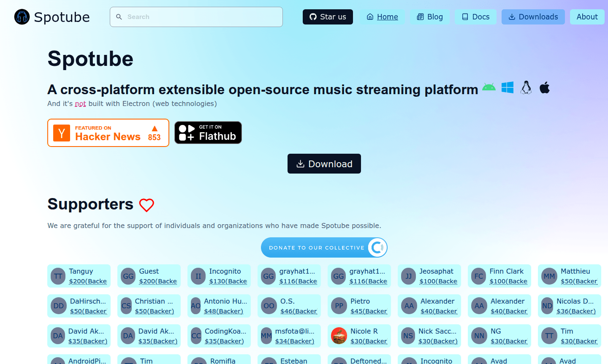Click the Open Collective logo icon
Screen dimensions: 608x364
[377, 247]
